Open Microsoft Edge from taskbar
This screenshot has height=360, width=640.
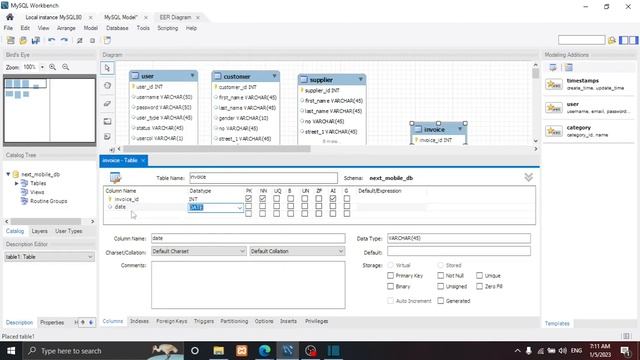point(264,351)
